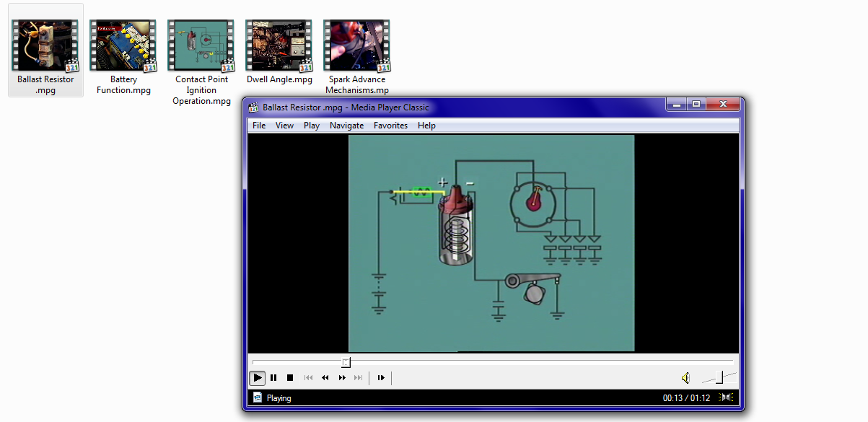Screen dimensions: 868x422
Task: Click the video display area
Action: (x=494, y=243)
